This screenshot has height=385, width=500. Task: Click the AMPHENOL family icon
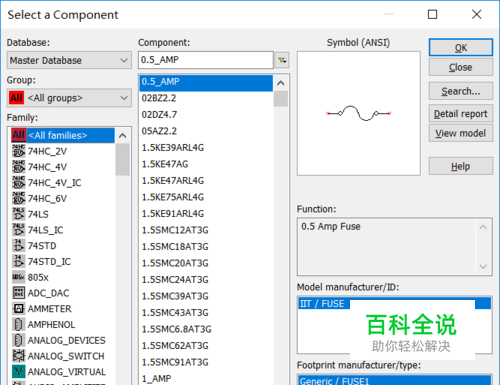point(19,324)
